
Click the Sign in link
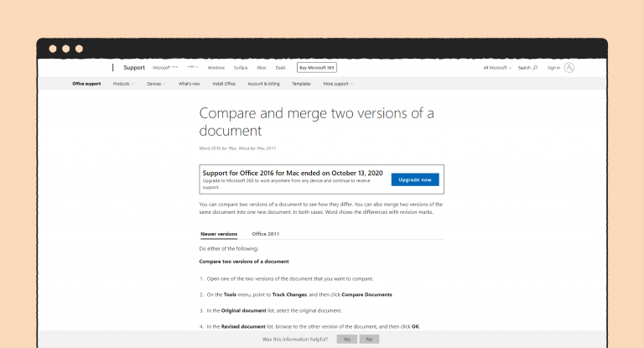tap(553, 67)
